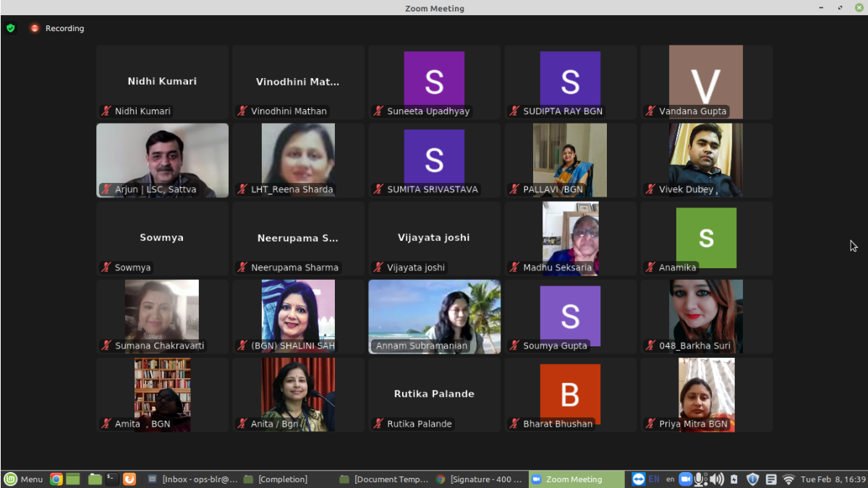Viewport: 868px width, 488px height.
Task: Launch the terminal from the taskbar
Action: (x=111, y=479)
